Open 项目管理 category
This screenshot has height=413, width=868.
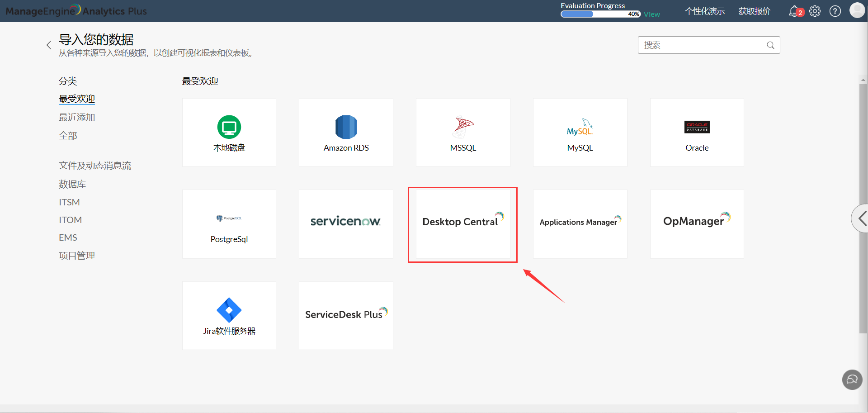point(77,256)
